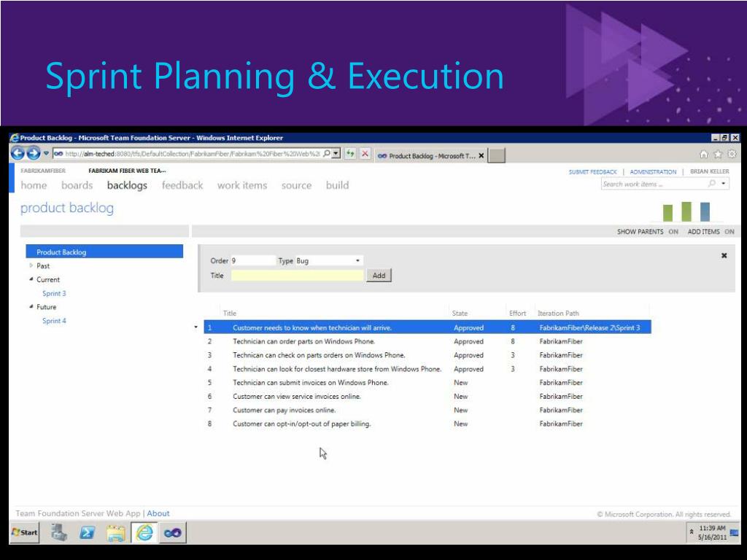Sort by the State column header
Viewport: 747px width, 560px height.
pyautogui.click(x=460, y=313)
